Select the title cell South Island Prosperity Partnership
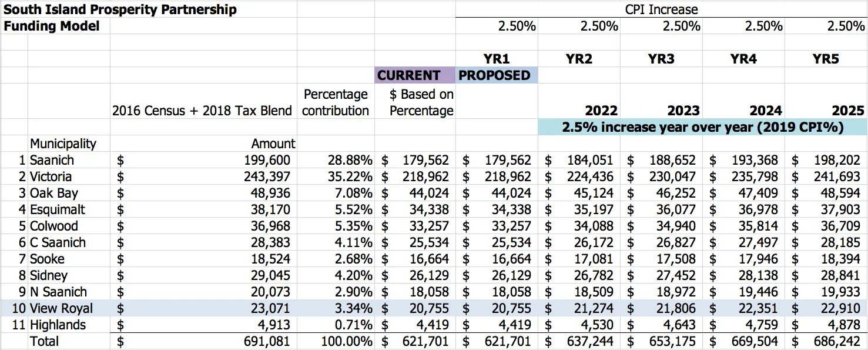This screenshot has height=350, width=868. [x=120, y=9]
